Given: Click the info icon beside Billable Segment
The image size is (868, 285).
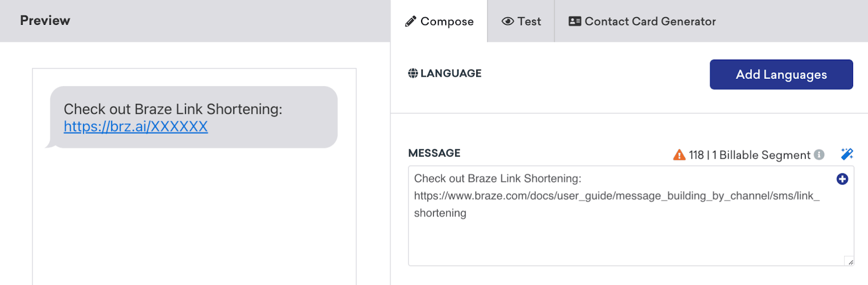Looking at the screenshot, I should tap(819, 155).
